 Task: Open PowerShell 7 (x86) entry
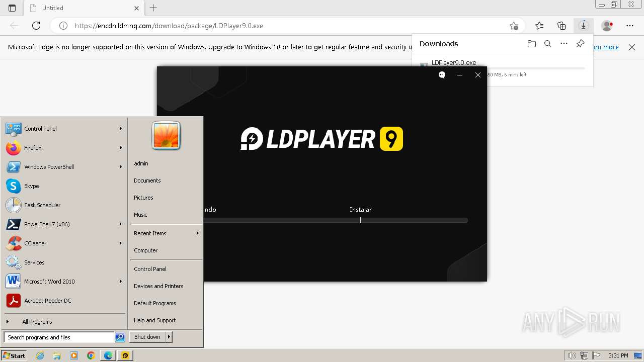point(64,224)
